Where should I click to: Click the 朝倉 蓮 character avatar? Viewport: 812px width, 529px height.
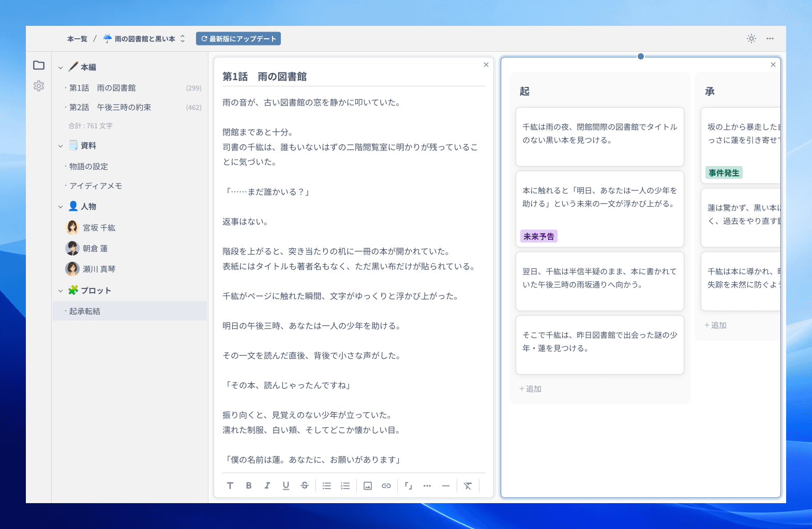(72, 248)
